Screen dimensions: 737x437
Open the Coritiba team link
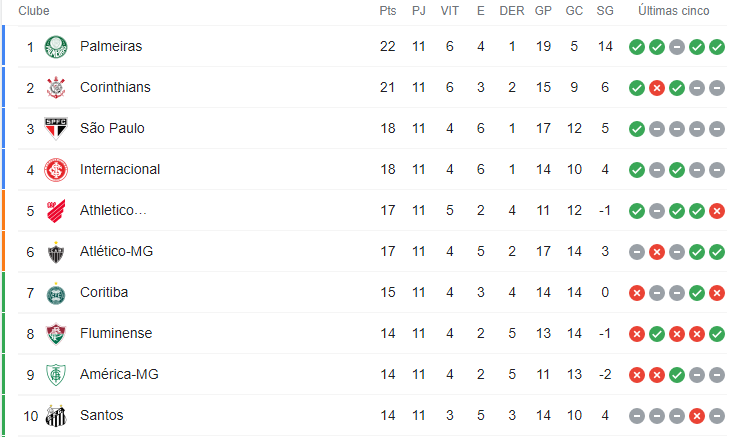pos(104,292)
